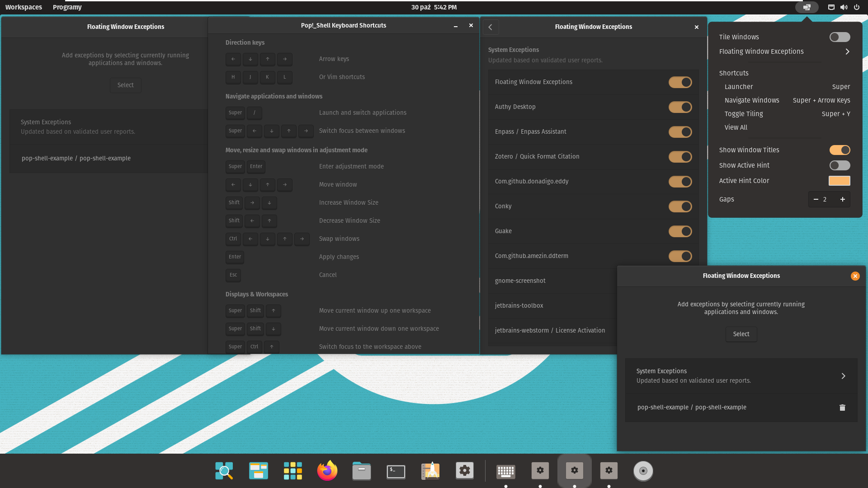Turn off the Conky exception toggle
The image size is (868, 488).
680,206
